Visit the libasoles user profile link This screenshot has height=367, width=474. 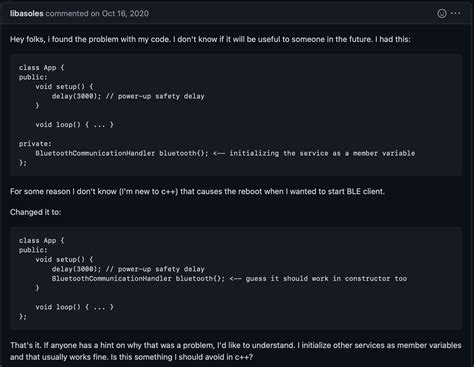click(27, 14)
